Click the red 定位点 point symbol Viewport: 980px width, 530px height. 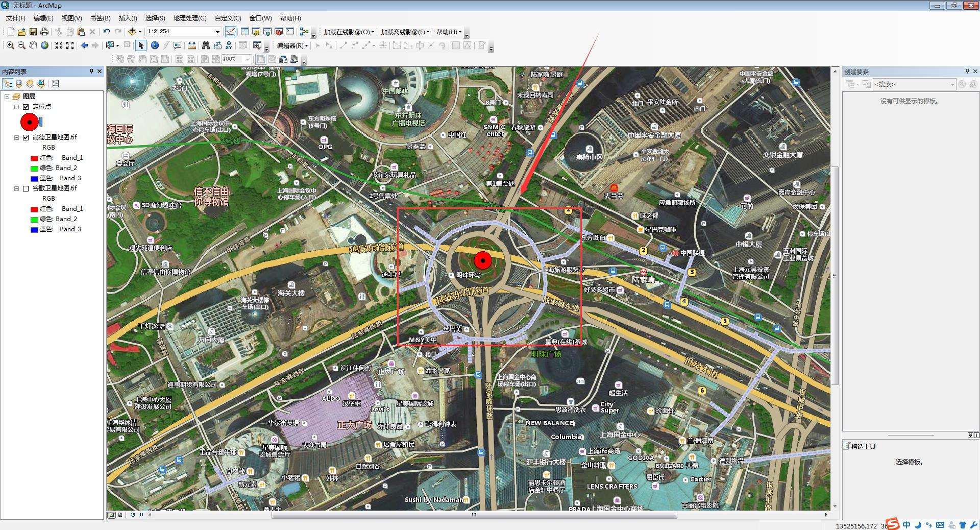pos(30,122)
